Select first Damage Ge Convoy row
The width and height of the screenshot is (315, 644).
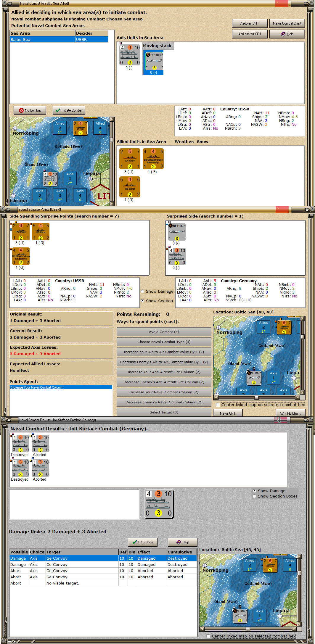click(x=103, y=558)
